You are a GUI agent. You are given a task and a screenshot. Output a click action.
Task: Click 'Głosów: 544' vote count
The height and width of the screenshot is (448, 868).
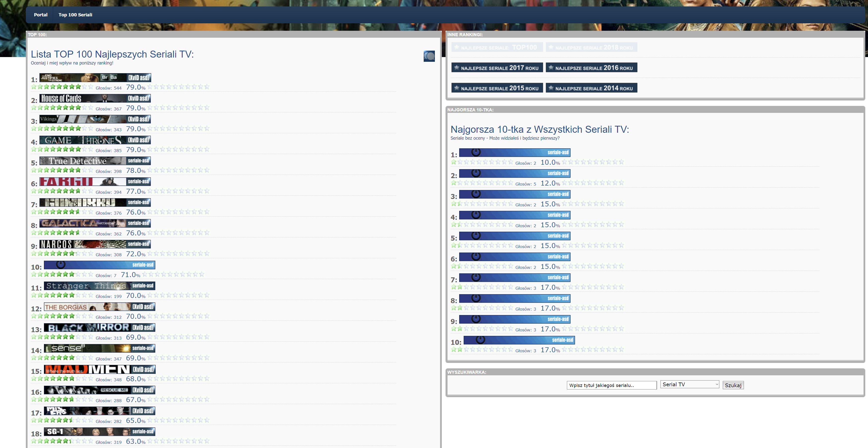(108, 88)
